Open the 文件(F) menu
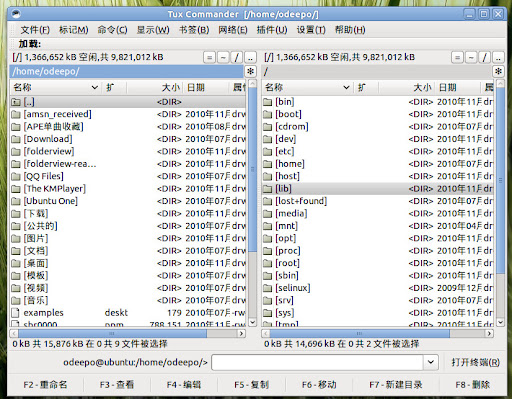Screen dimensions: 512x399 coord(35,30)
